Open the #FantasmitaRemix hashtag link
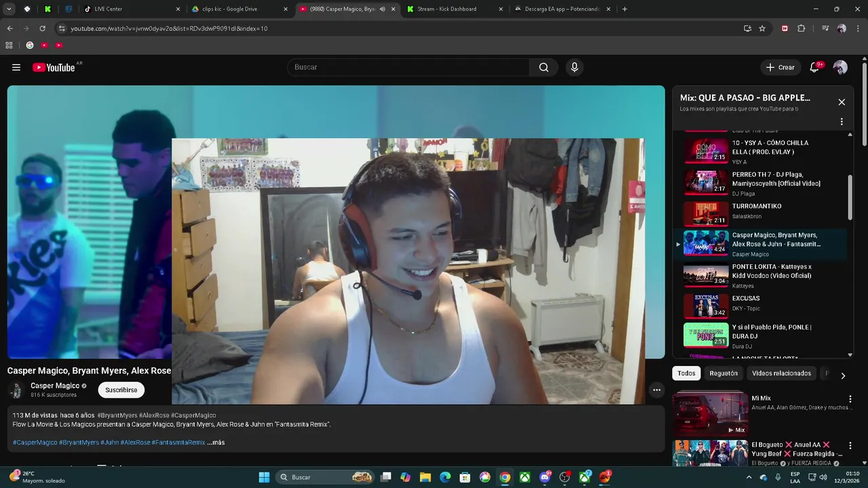Image resolution: width=868 pixels, height=488 pixels. (x=178, y=443)
